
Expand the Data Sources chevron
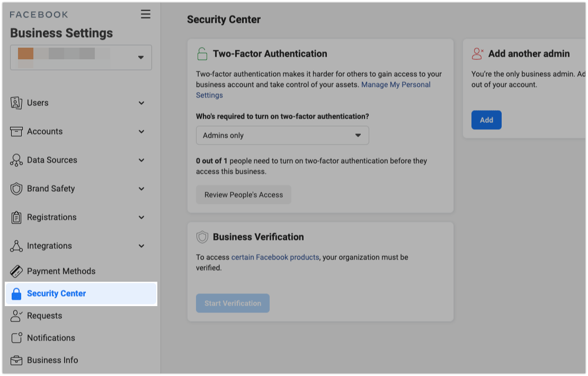tap(141, 160)
